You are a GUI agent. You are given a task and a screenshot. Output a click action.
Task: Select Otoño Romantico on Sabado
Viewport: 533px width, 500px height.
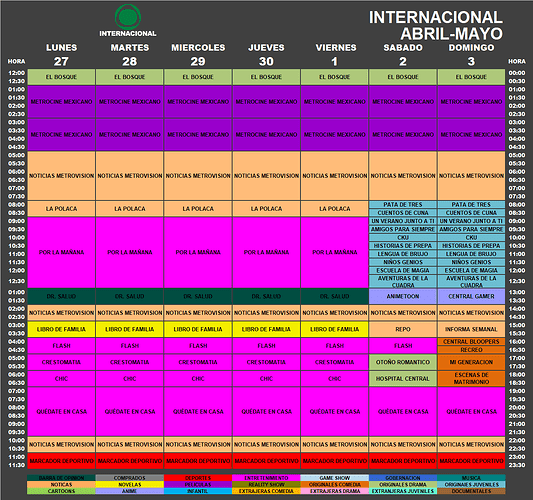(403, 362)
